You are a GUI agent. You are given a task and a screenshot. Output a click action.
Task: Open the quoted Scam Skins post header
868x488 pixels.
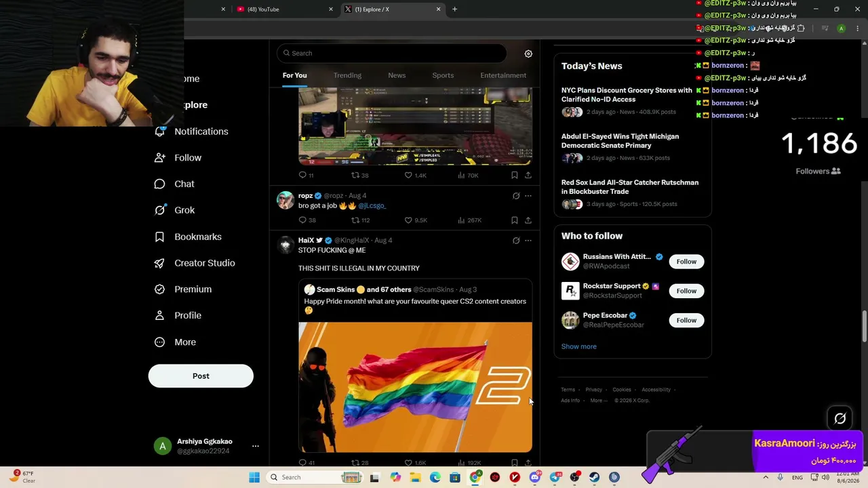tap(390, 289)
